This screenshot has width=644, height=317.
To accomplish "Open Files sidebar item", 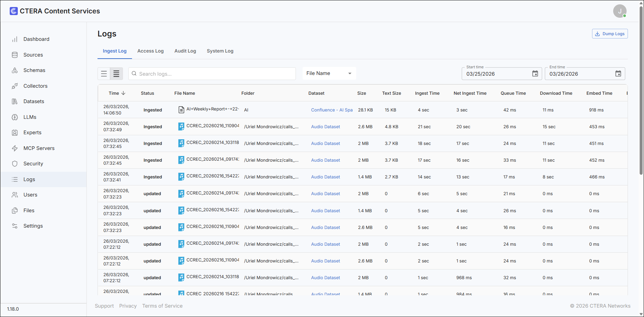I will [x=43, y=211].
